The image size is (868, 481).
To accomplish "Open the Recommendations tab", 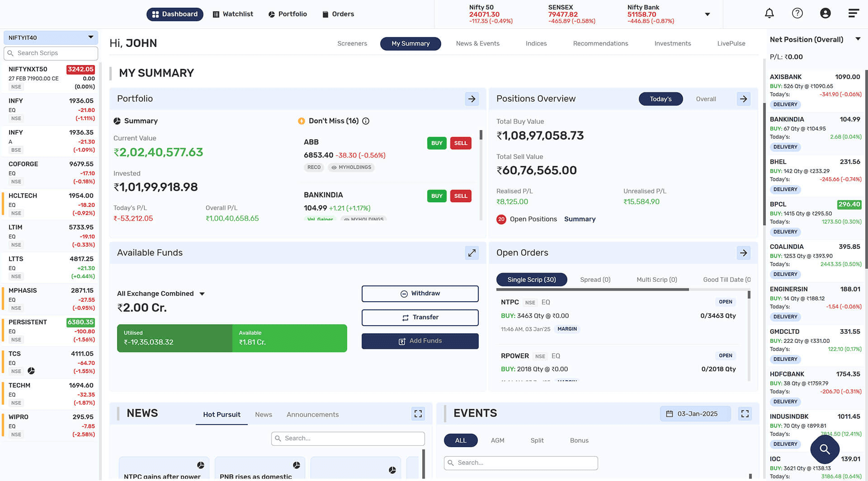I will click(600, 43).
